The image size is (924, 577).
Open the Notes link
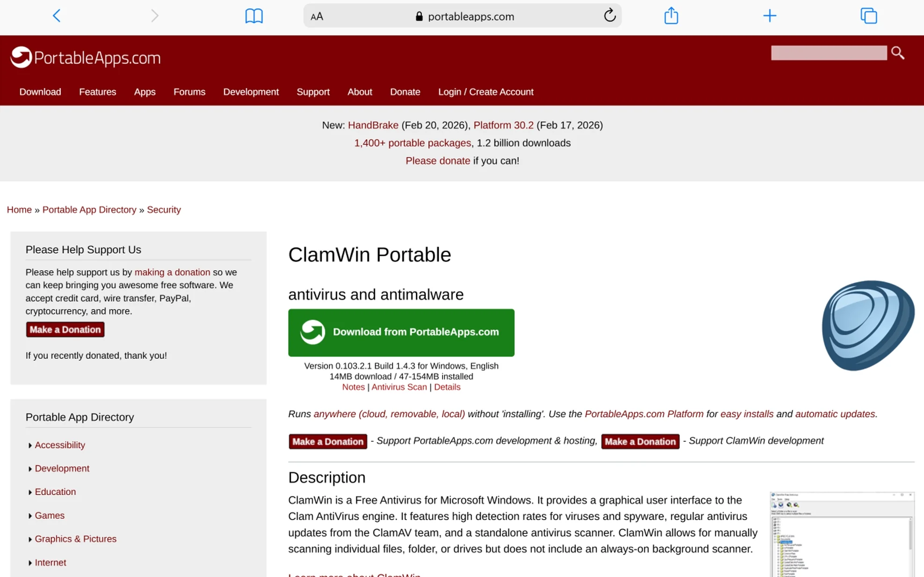click(x=353, y=387)
